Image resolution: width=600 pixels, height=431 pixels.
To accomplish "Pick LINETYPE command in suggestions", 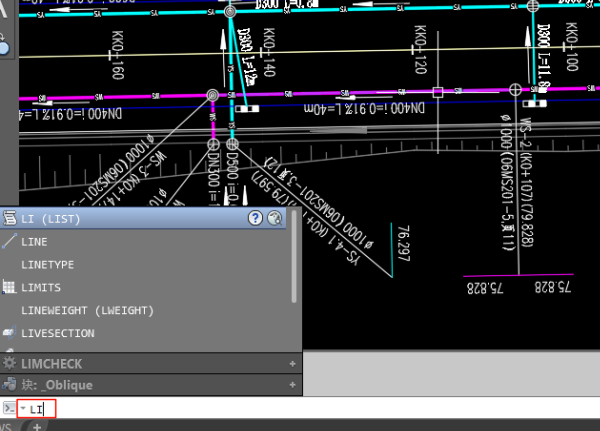I will (x=48, y=265).
